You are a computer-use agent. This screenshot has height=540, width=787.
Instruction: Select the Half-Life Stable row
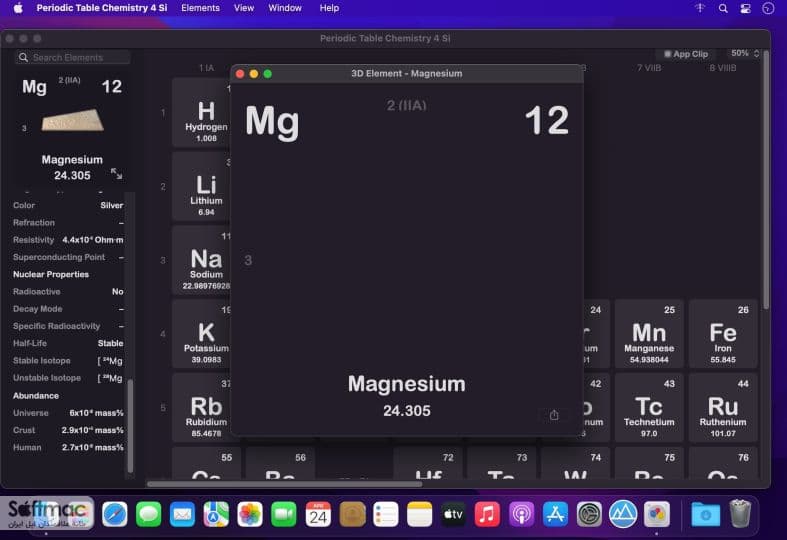(x=68, y=343)
